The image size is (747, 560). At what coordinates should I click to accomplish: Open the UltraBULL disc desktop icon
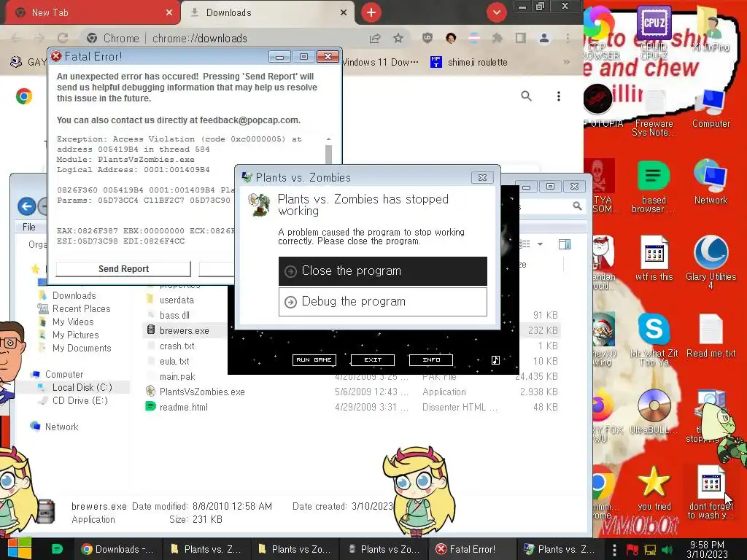pyautogui.click(x=654, y=412)
